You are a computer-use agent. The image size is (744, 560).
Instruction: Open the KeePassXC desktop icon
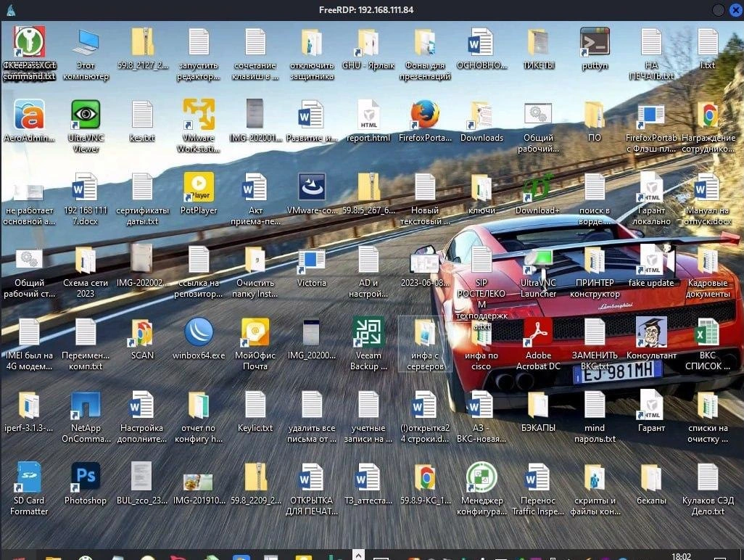click(x=29, y=42)
